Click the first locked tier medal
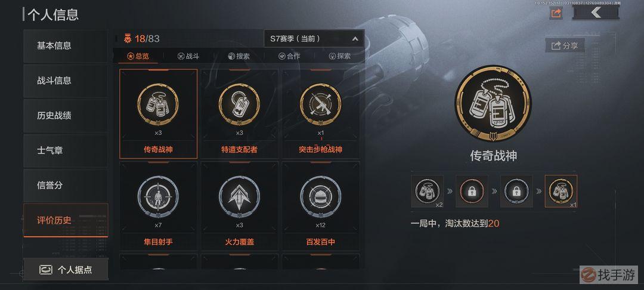Screen dimensions: 644x290 [472, 192]
